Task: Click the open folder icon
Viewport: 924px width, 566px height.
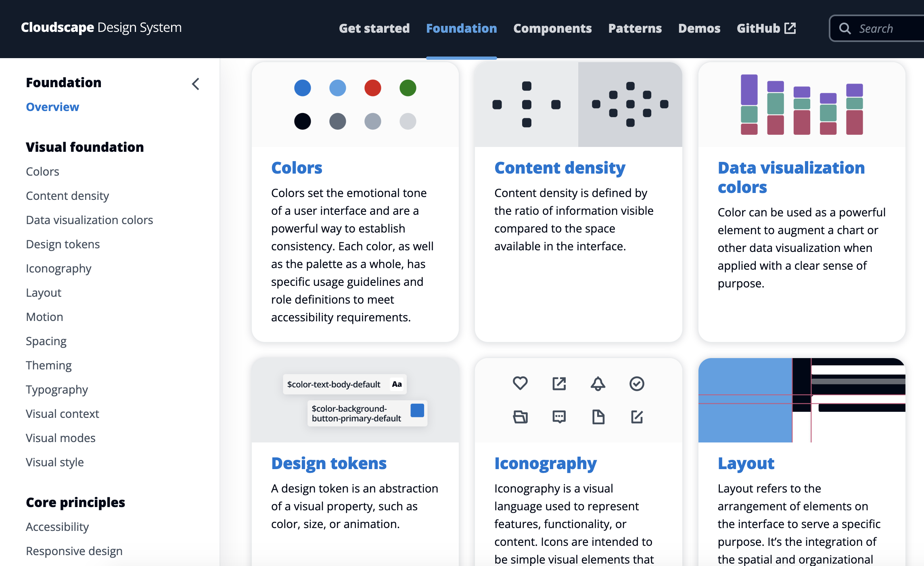Action: (520, 417)
